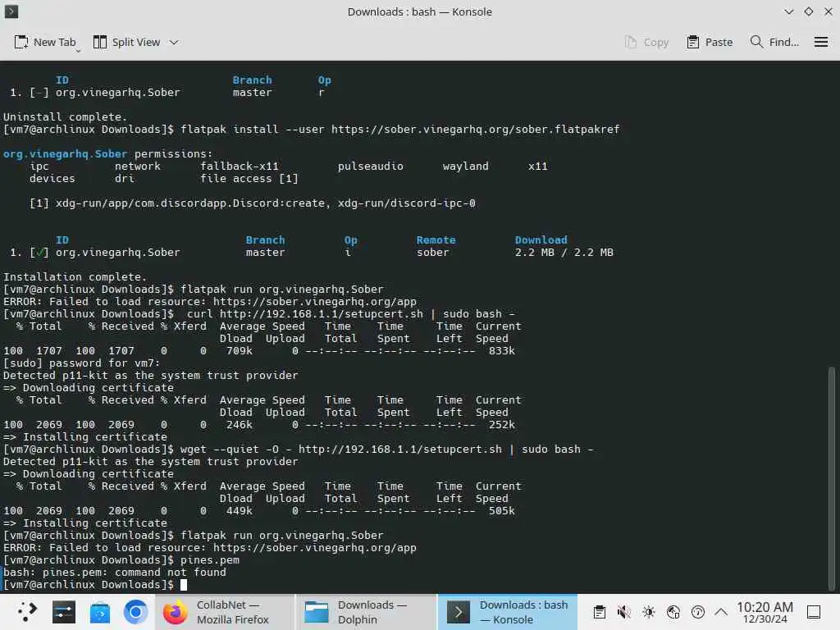Screen dimensions: 840x630
Task: Click the 'pines.pem: command not found' line
Action: (115, 572)
